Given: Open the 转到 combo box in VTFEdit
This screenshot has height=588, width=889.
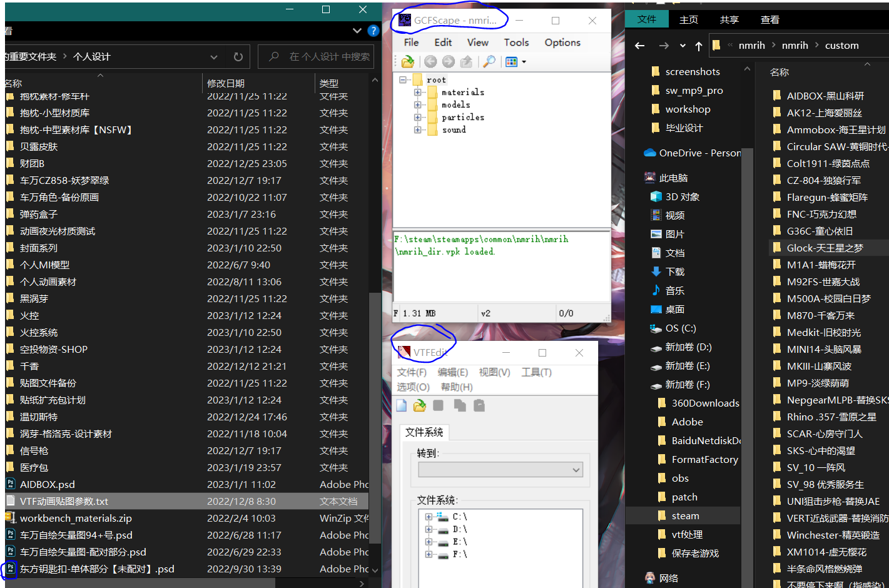Looking at the screenshot, I should 500,469.
